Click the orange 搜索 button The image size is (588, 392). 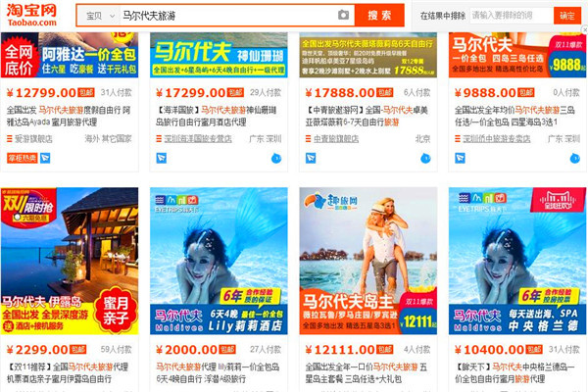(379, 16)
